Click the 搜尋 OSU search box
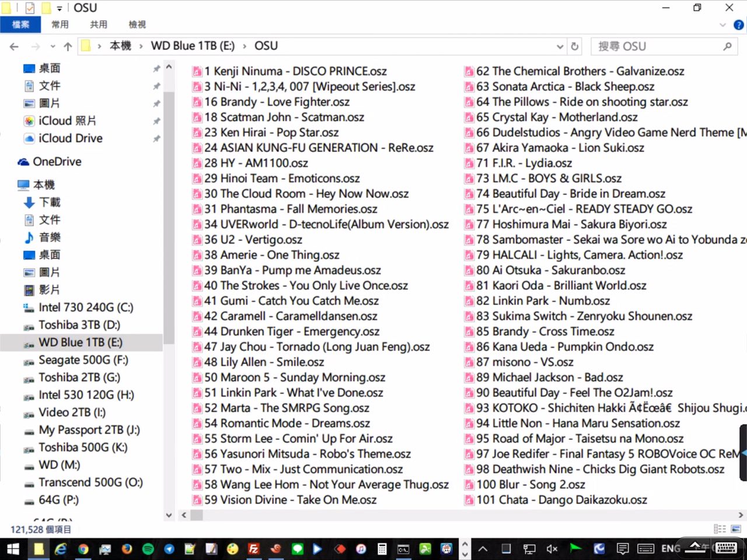This screenshot has width=747, height=560. click(657, 47)
